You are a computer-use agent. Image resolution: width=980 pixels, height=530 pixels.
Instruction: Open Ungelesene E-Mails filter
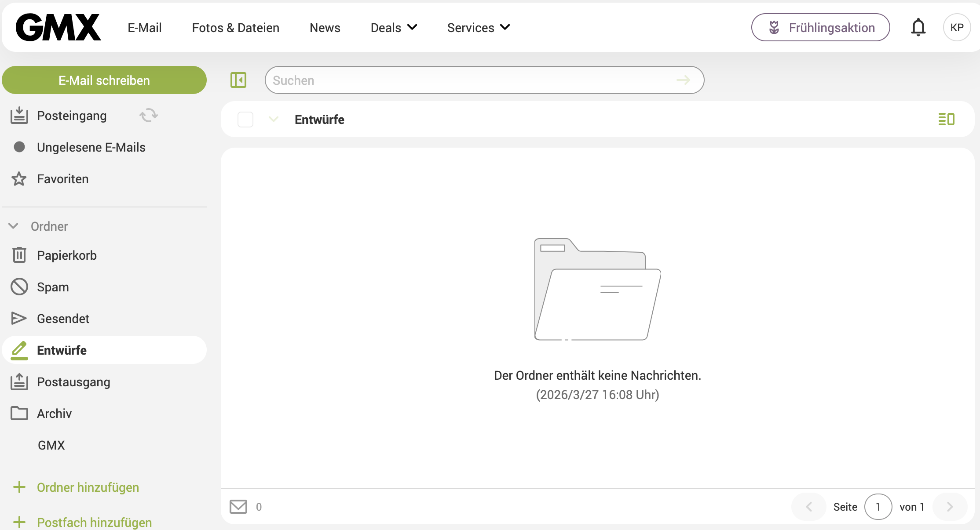tap(91, 147)
